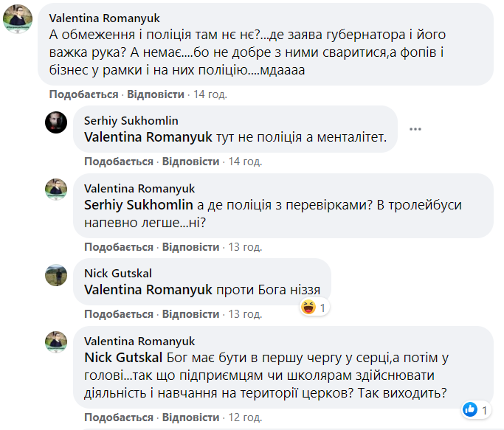
Task: Click the Valentina Romanyuk mention in Serhiy's reply
Action: point(148,136)
